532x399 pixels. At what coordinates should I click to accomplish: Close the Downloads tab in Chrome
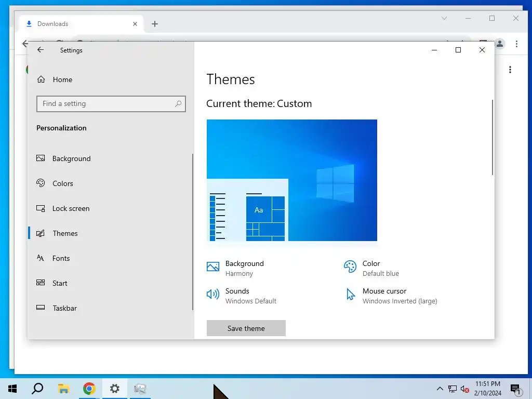[x=135, y=24]
